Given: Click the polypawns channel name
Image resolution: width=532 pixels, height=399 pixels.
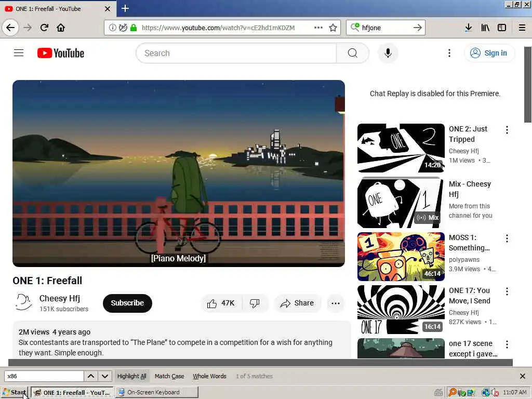Looking at the screenshot, I should [x=464, y=260].
